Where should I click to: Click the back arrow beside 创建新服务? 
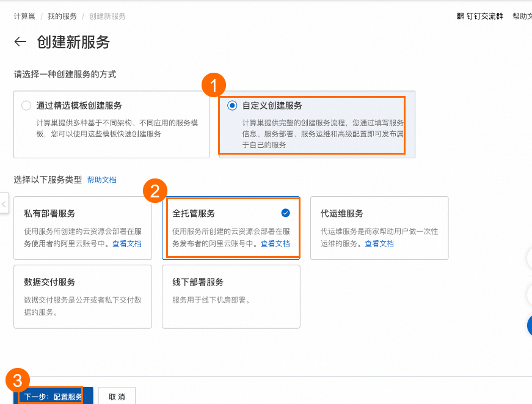tap(21, 42)
